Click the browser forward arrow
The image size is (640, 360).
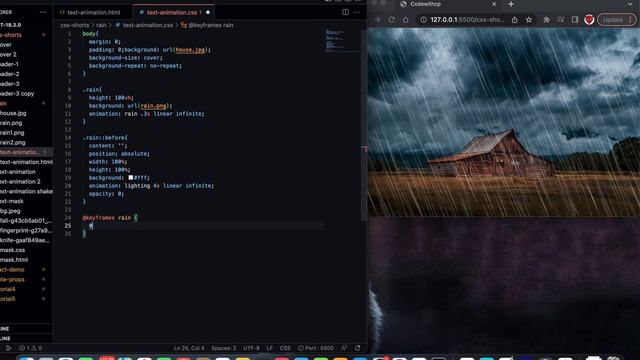pyautogui.click(x=378, y=20)
